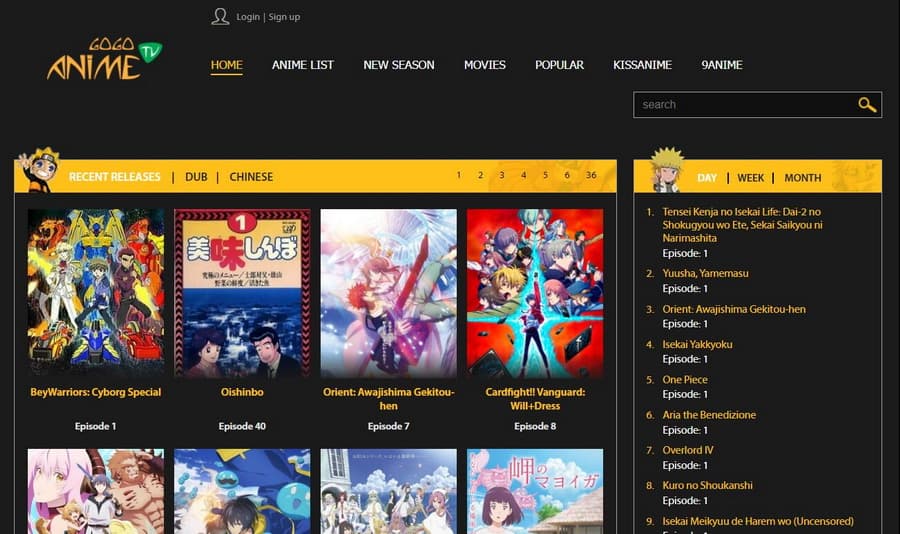900x534 pixels.
Task: Open the Login link
Action: tap(248, 17)
